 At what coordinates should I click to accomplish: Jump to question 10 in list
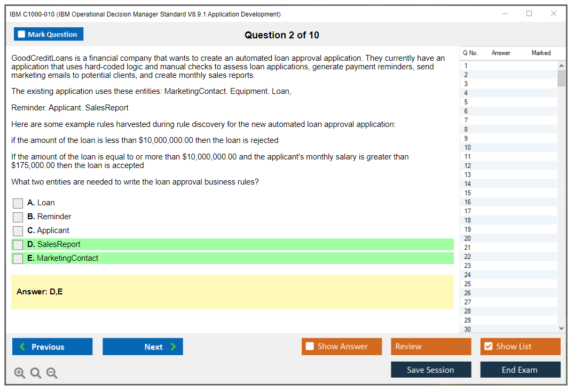468,148
